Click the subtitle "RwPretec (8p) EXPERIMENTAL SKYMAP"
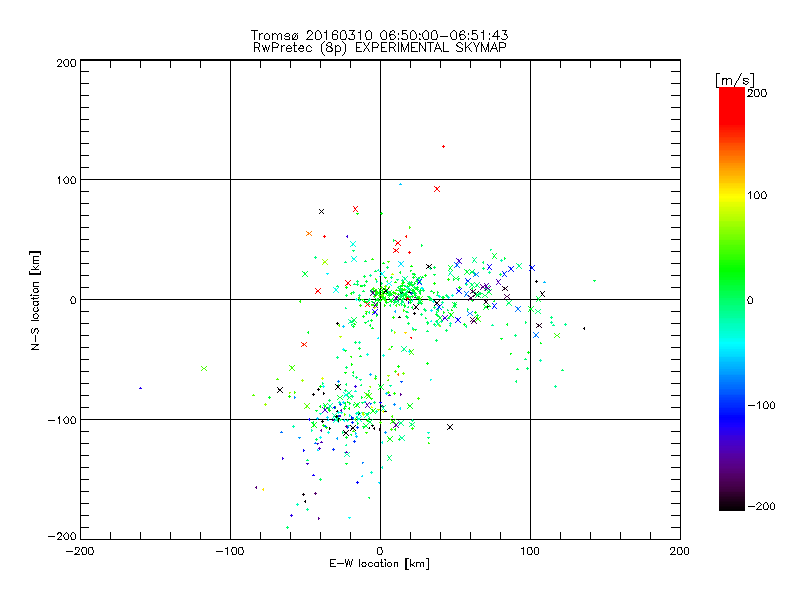 [379, 48]
